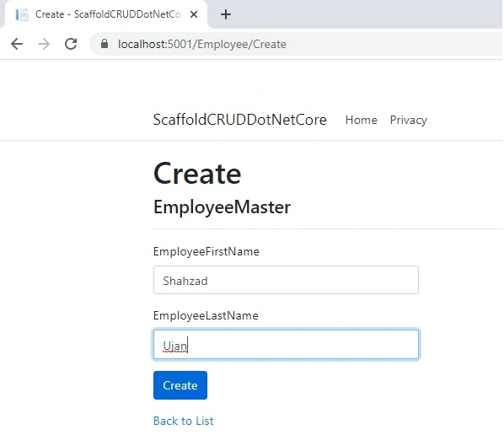Click the EmployeeFirstName label

click(206, 251)
